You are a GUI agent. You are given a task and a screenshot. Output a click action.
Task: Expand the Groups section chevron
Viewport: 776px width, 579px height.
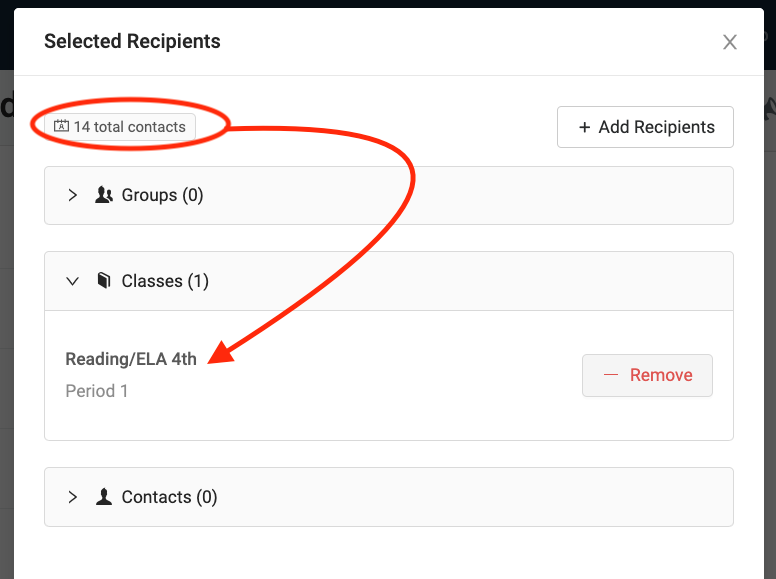(x=72, y=195)
